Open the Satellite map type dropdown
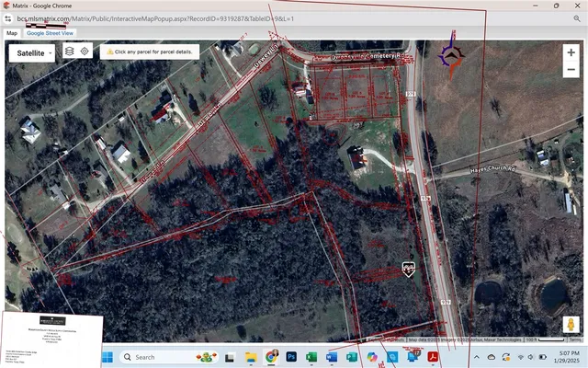 point(32,53)
